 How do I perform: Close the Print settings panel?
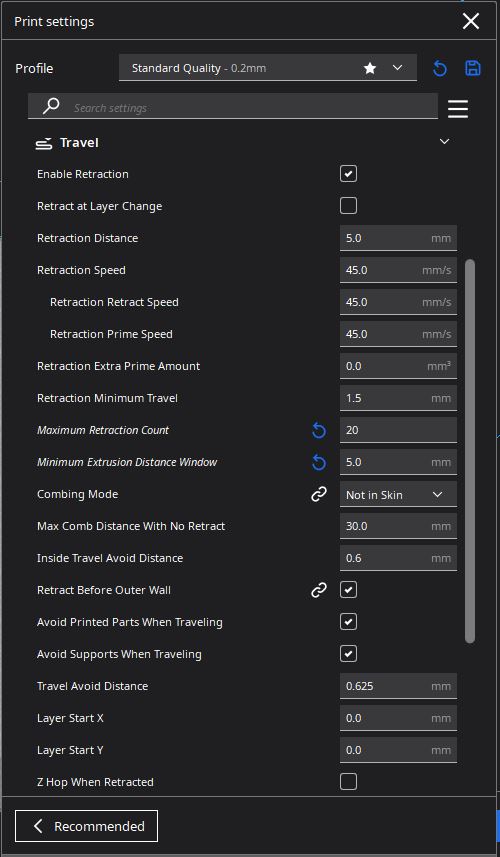click(x=470, y=21)
